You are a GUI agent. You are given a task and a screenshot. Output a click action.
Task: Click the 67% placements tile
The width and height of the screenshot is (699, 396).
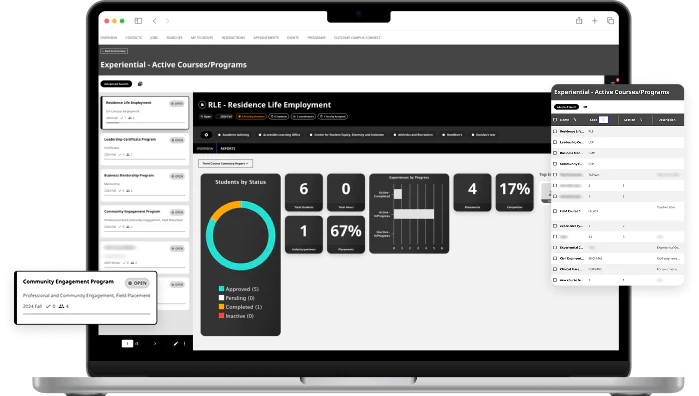346,235
